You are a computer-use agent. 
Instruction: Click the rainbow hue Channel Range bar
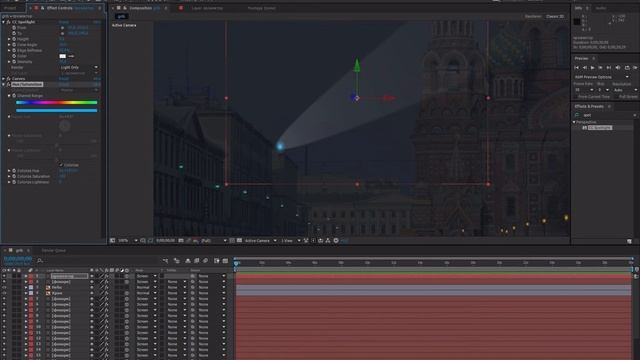point(57,102)
